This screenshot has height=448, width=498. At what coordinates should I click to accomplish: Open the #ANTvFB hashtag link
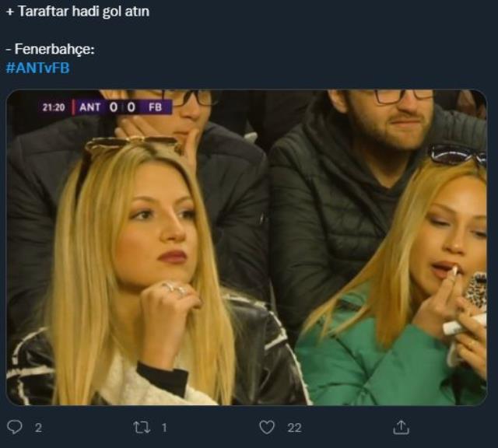point(37,68)
